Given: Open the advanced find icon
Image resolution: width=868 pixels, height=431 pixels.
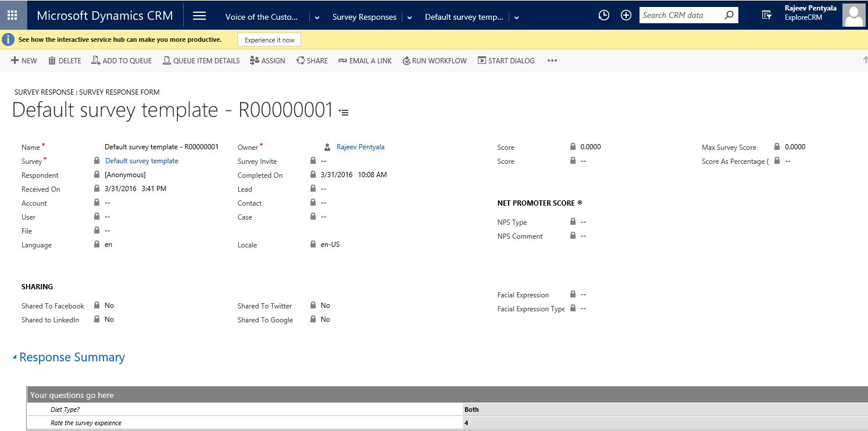Looking at the screenshot, I should point(767,16).
